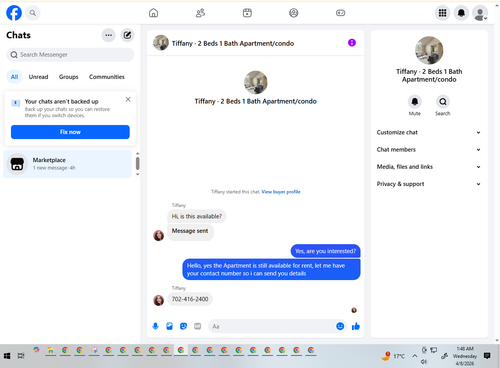The width and height of the screenshot is (500, 368).
Task: Open the Facebook search magnifier icon
Action: pos(33,13)
